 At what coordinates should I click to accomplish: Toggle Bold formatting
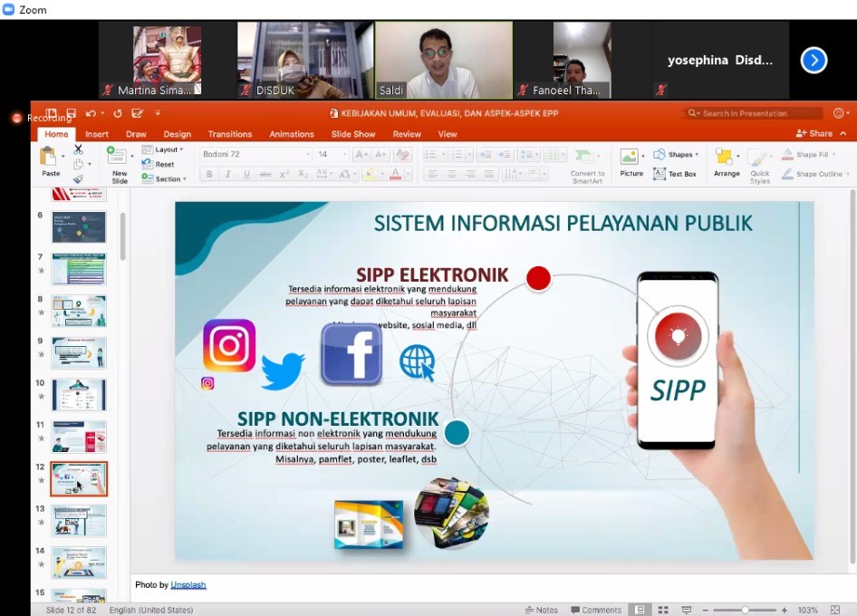[x=209, y=174]
